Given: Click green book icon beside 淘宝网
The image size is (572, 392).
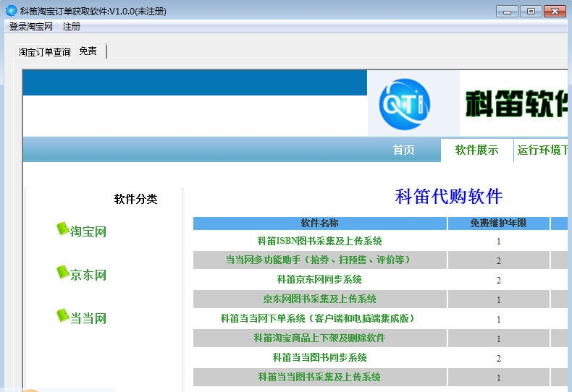Looking at the screenshot, I should tap(63, 229).
